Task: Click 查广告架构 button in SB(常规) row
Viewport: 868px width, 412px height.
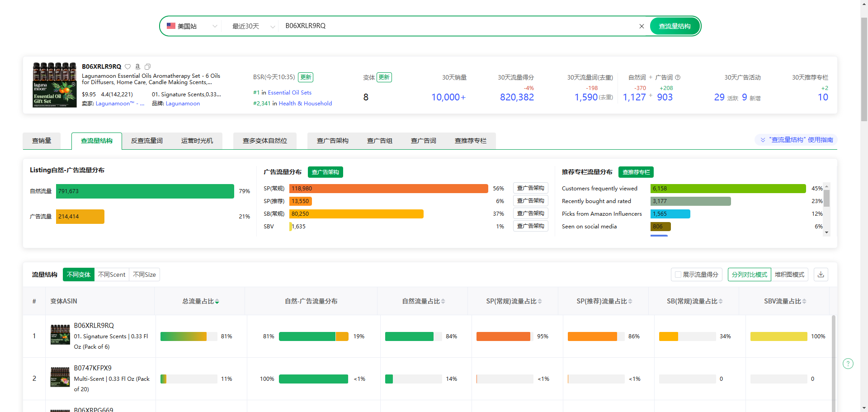Action: (531, 213)
